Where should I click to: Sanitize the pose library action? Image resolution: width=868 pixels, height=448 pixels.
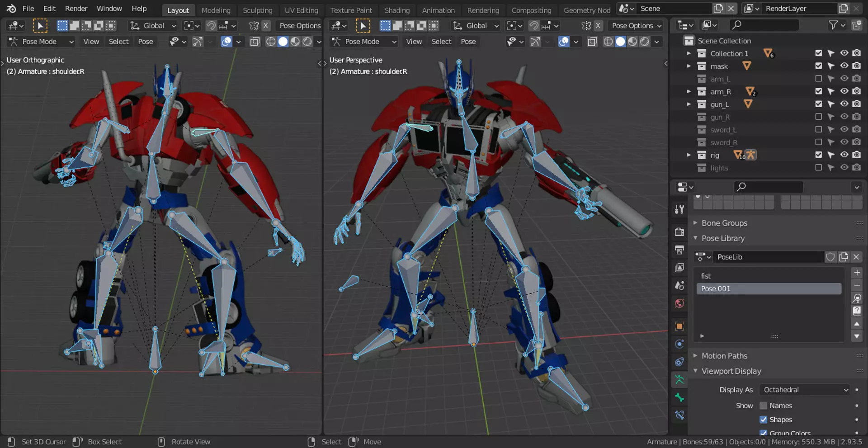tap(857, 311)
